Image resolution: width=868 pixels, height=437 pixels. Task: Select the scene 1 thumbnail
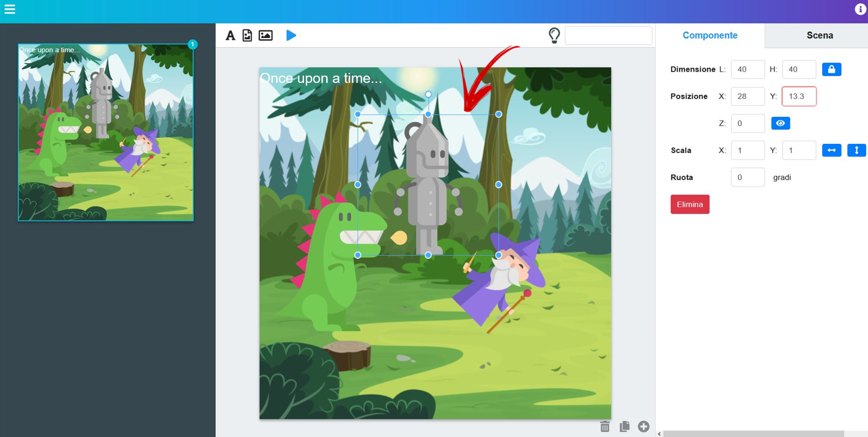[106, 132]
